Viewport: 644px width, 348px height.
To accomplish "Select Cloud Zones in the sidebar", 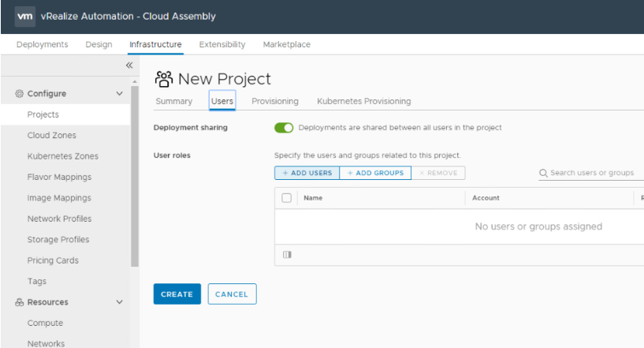I will (51, 136).
